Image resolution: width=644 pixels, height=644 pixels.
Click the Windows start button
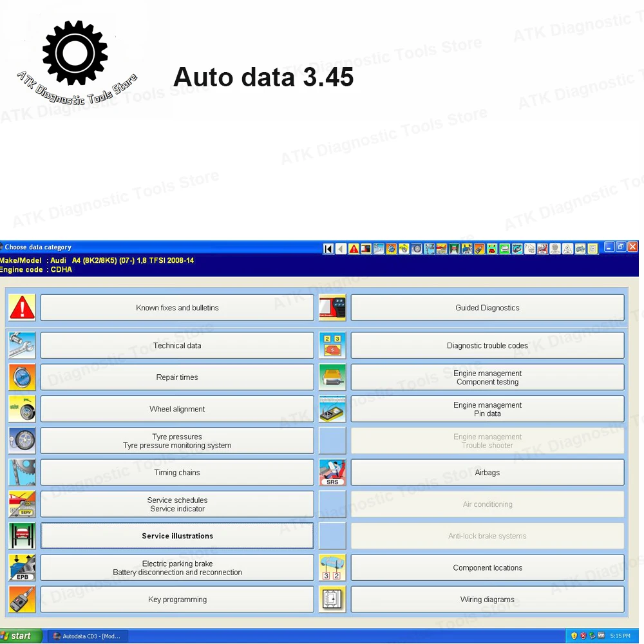click(21, 636)
